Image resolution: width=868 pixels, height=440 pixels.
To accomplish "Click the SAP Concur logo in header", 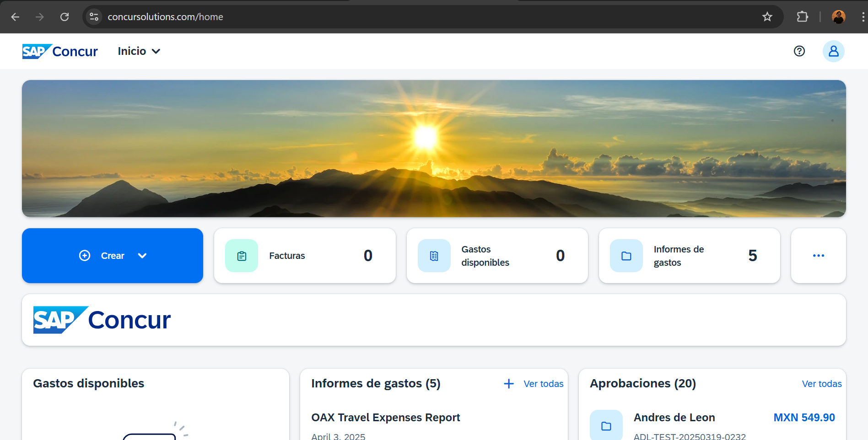I will click(x=60, y=51).
